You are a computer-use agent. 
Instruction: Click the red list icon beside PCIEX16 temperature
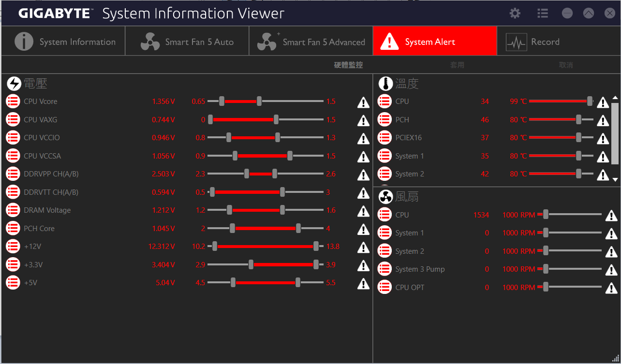[384, 138]
